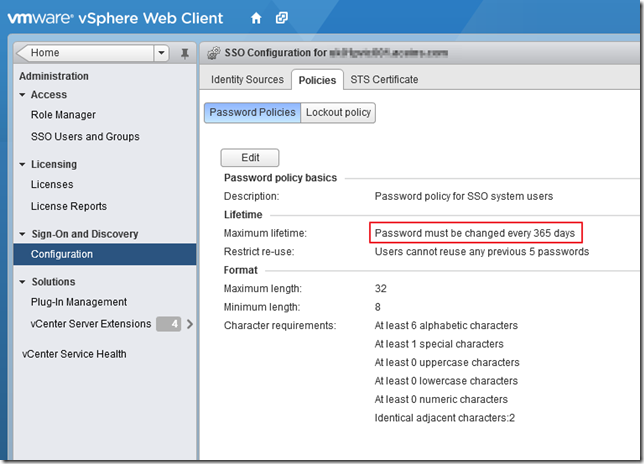644x464 pixels.
Task: Collapse the Sign-On and Discovery section
Action: click(23, 235)
